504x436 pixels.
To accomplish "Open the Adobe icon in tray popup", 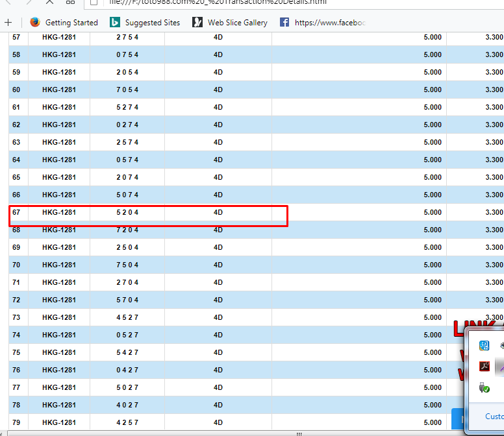I will [x=484, y=366].
